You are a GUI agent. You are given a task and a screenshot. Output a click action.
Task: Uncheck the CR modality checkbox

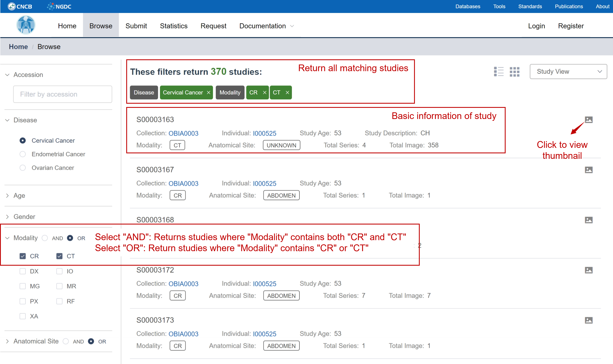coord(23,256)
